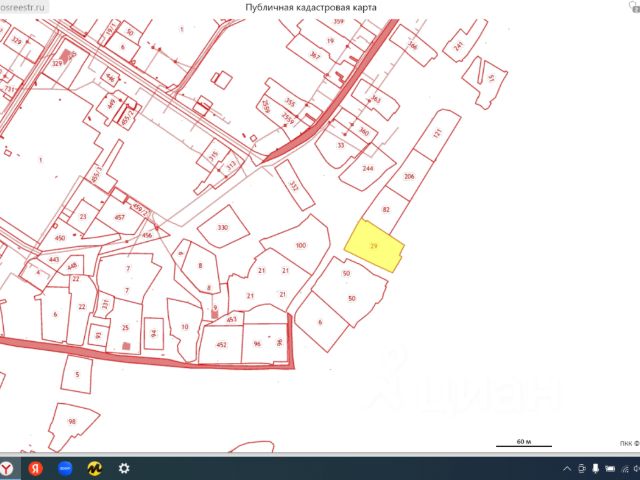
Task: Select parcel 366 on the map
Action: coord(413,45)
